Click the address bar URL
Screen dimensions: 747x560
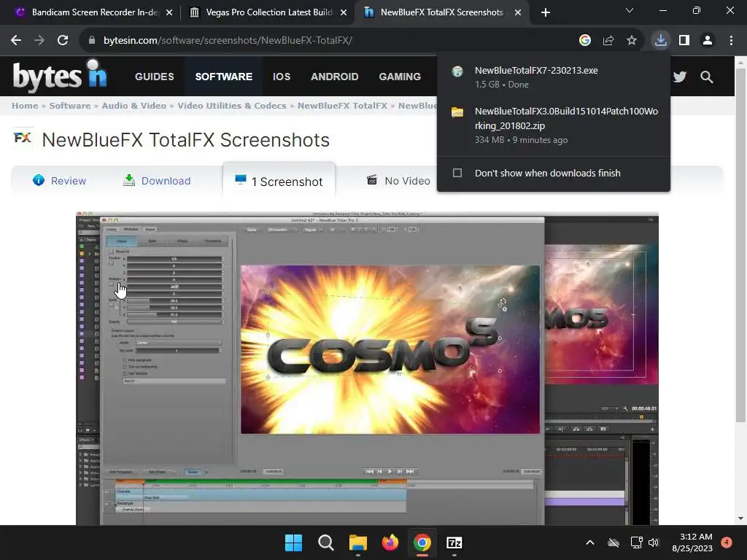click(x=228, y=41)
